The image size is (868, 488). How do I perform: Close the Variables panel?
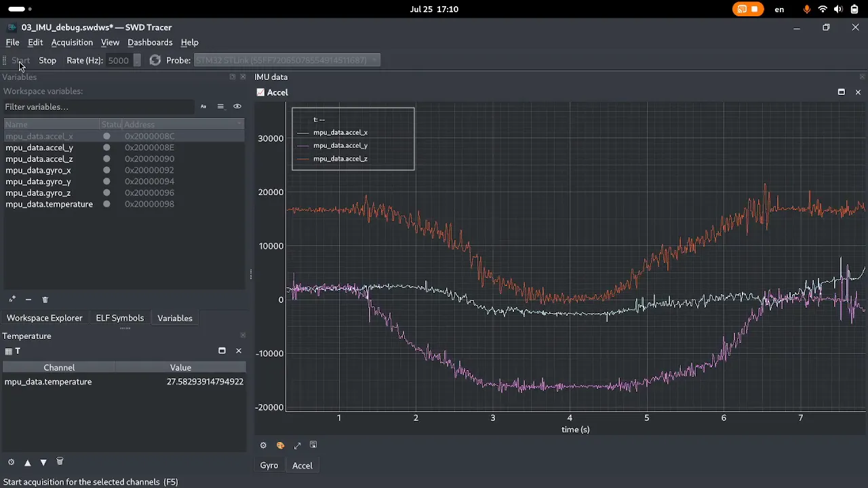(x=243, y=77)
